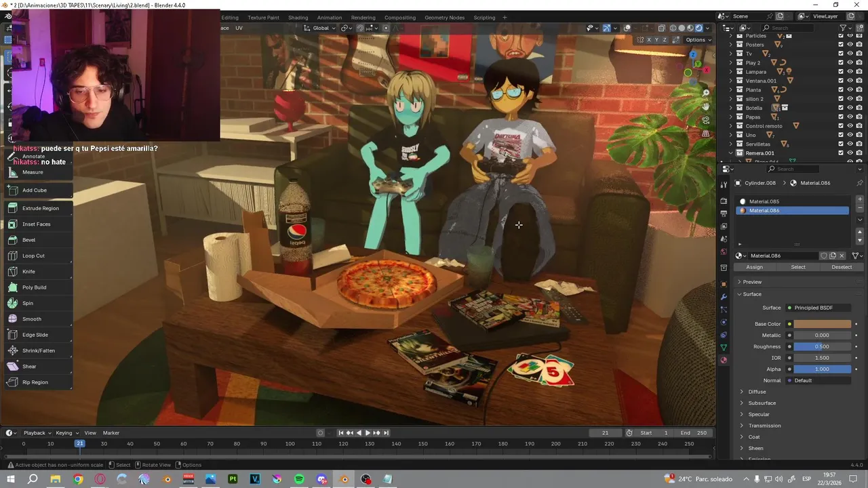The width and height of the screenshot is (868, 488).
Task: Select the Bevel tool
Action: coord(38,240)
